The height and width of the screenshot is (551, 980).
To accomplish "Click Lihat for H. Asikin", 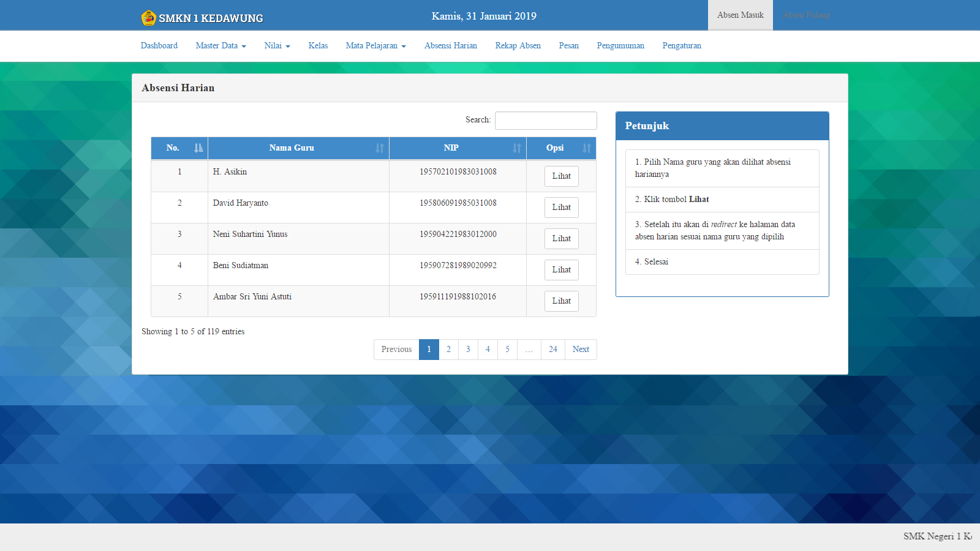I will tap(561, 176).
